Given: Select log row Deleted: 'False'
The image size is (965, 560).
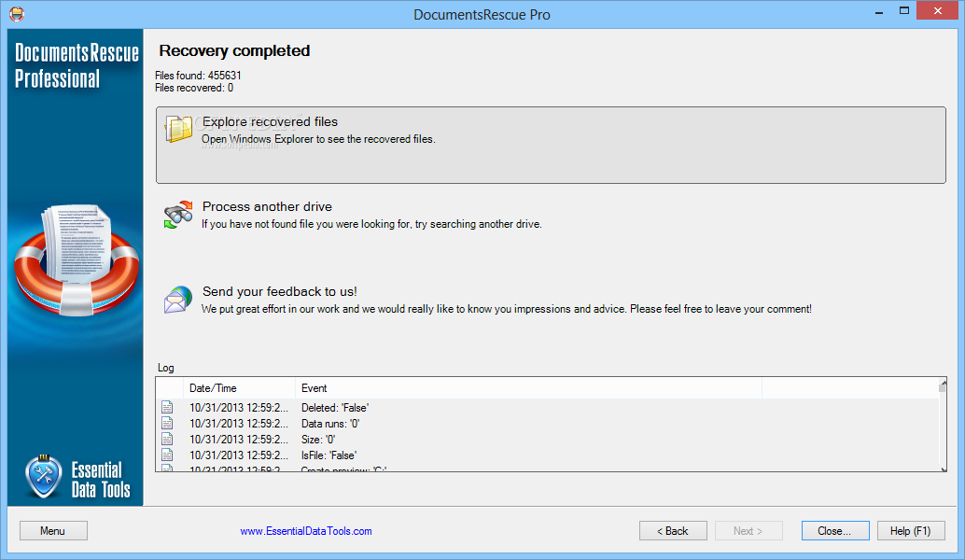Looking at the screenshot, I should click(548, 407).
